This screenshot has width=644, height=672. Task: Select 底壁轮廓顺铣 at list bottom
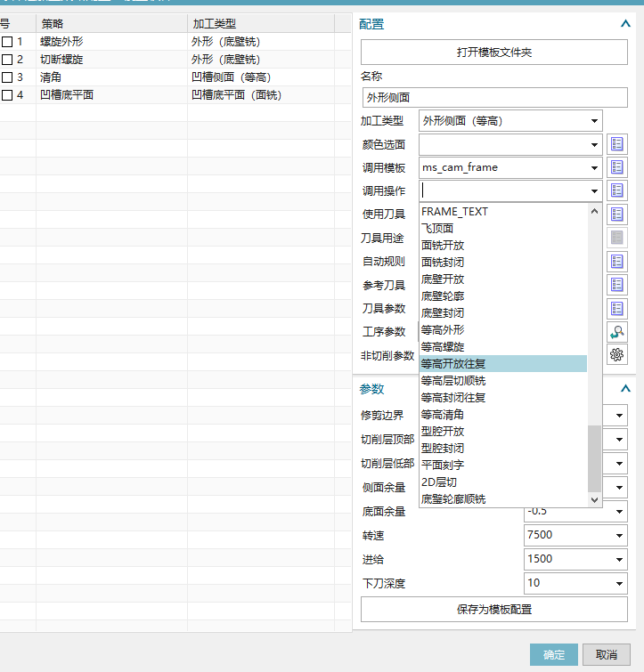click(x=503, y=499)
